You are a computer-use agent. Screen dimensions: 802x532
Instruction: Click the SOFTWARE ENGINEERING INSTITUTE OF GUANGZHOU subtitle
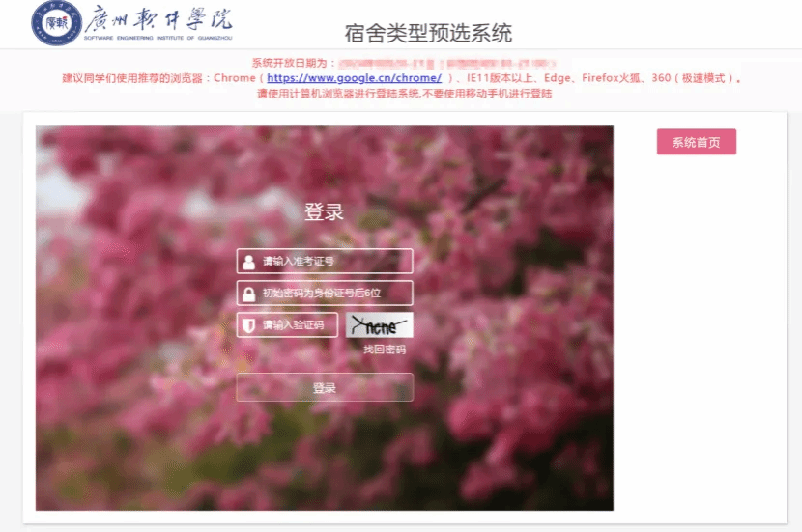tap(158, 38)
